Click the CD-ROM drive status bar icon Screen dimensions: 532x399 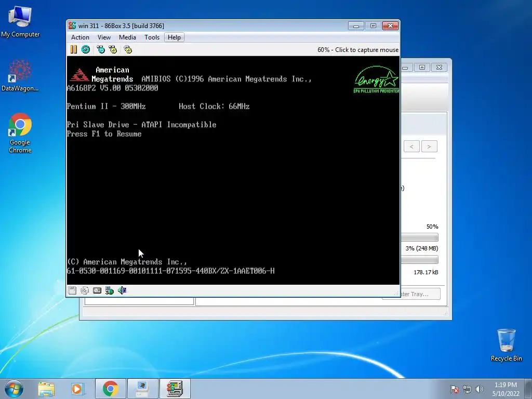tap(85, 290)
